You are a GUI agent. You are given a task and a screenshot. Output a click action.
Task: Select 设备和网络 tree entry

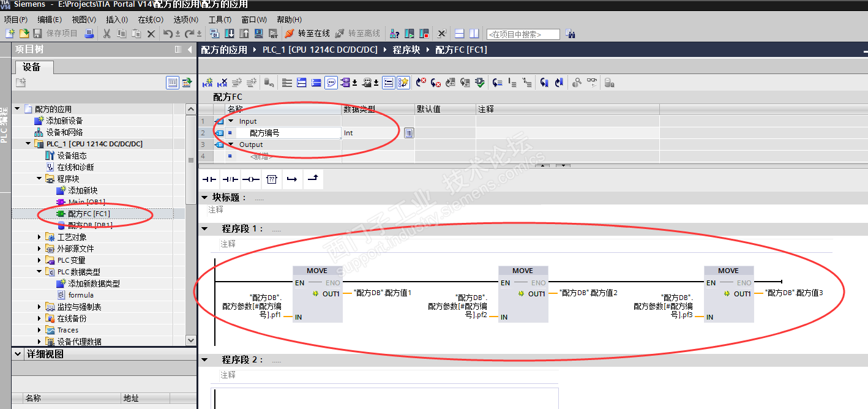(64, 132)
